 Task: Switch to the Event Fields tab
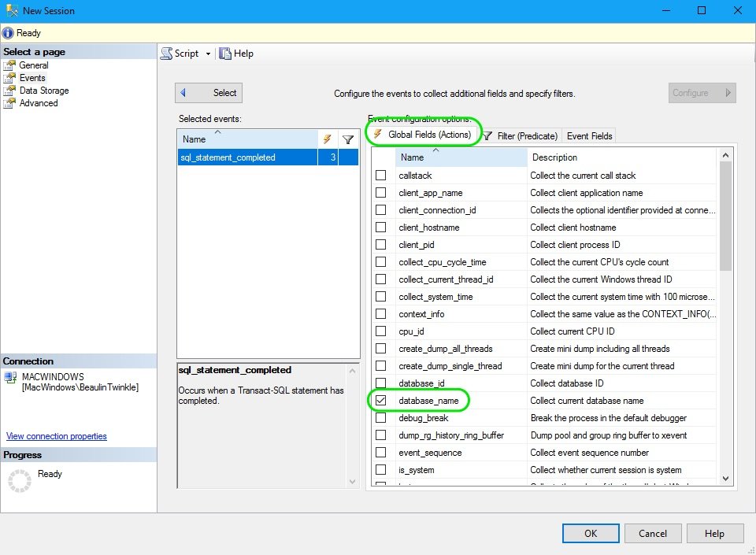589,135
